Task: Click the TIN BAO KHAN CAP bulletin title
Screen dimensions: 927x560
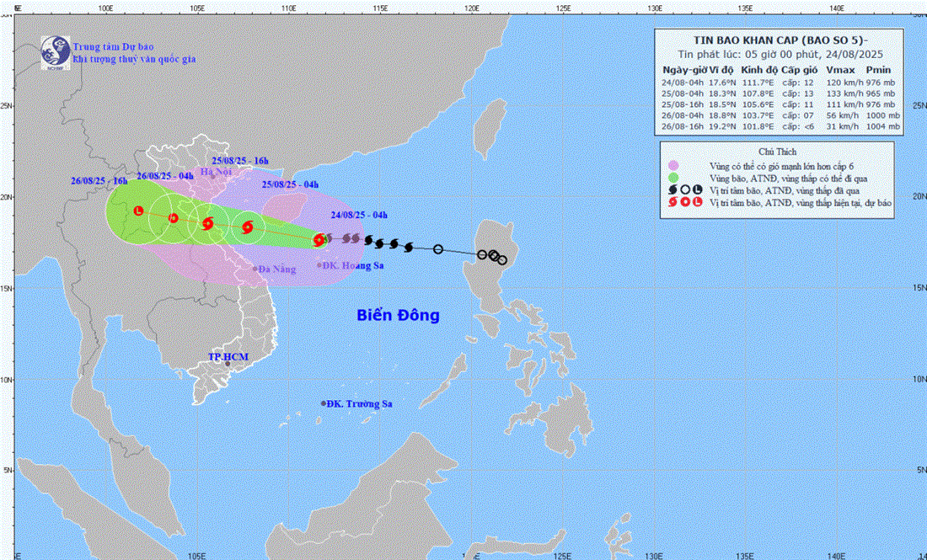Action: point(780,40)
